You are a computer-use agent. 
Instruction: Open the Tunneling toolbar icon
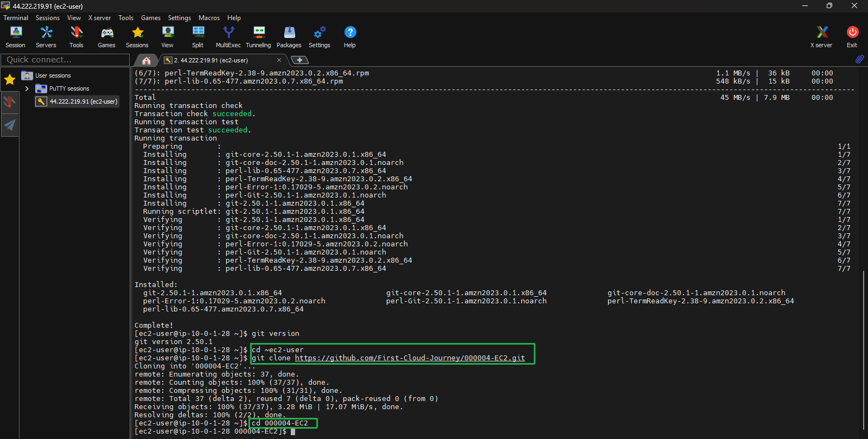[259, 37]
